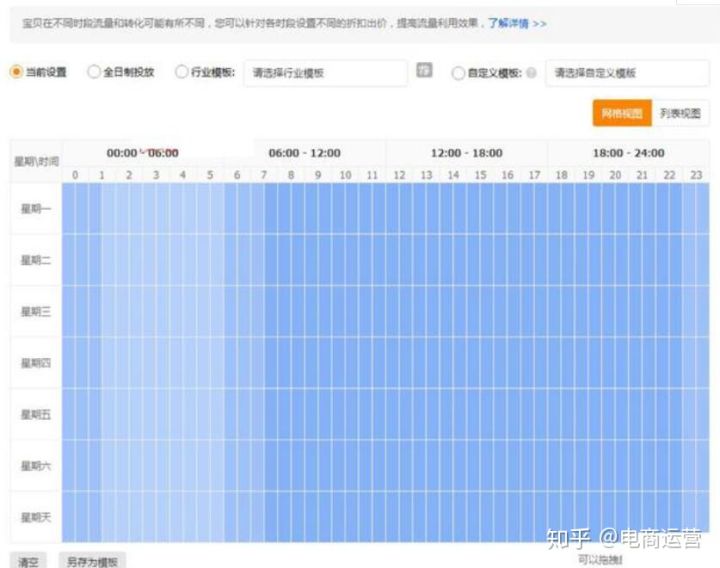Select the 星期三 cell at hour 0
Screen dimensions: 720x568
[x=75, y=311]
